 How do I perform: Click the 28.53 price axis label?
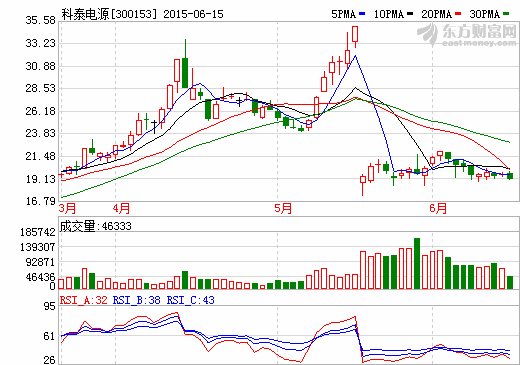point(41,88)
